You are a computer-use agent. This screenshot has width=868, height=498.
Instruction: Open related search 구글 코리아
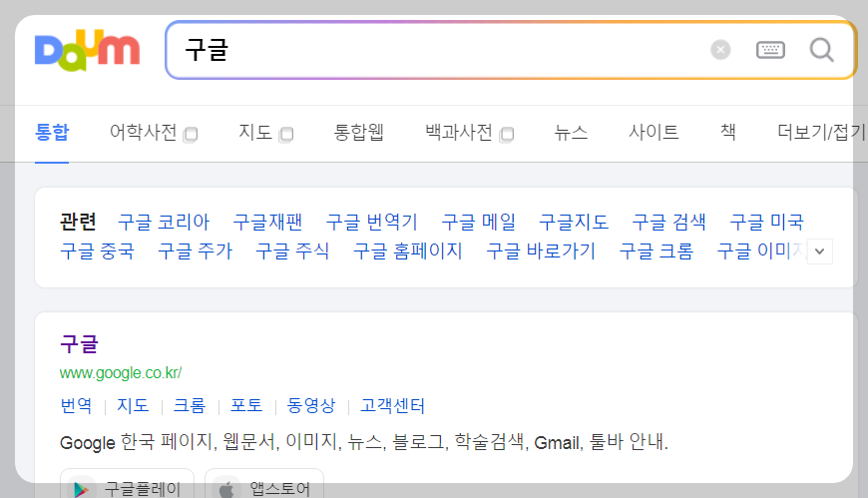click(x=164, y=223)
